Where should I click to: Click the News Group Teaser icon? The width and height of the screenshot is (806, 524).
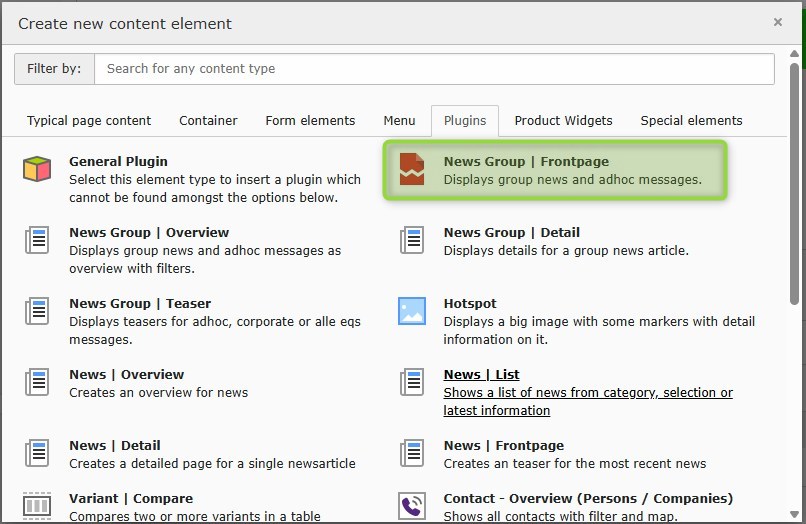(x=37, y=311)
